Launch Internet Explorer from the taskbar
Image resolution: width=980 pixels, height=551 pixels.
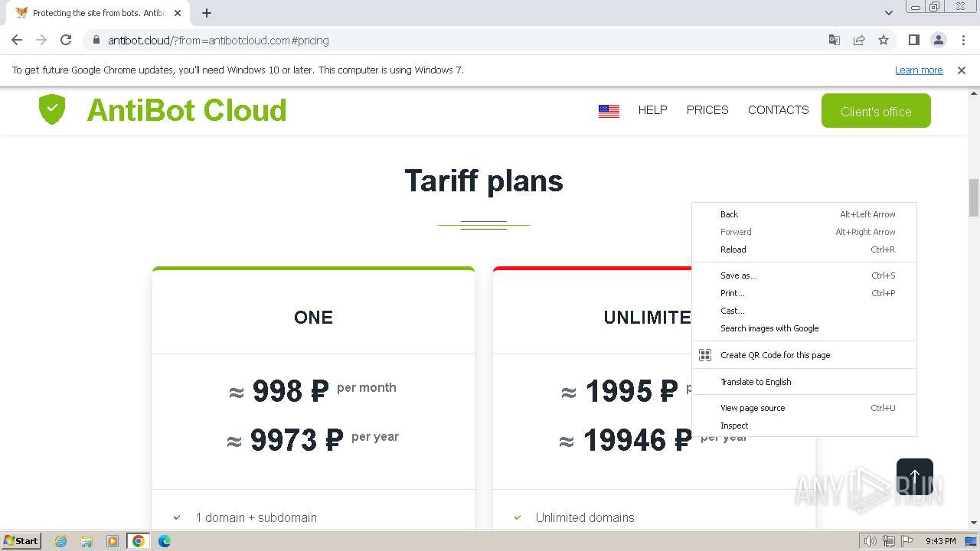(61, 541)
